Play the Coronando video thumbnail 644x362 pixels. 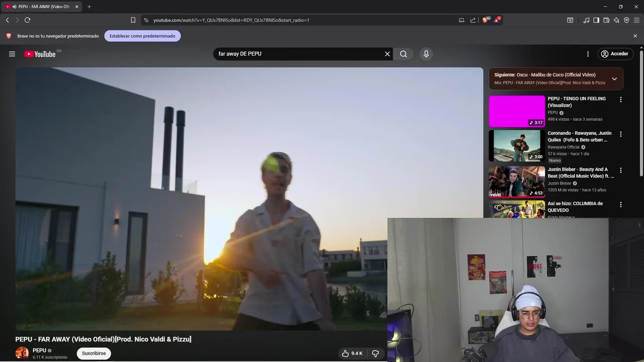pyautogui.click(x=517, y=146)
